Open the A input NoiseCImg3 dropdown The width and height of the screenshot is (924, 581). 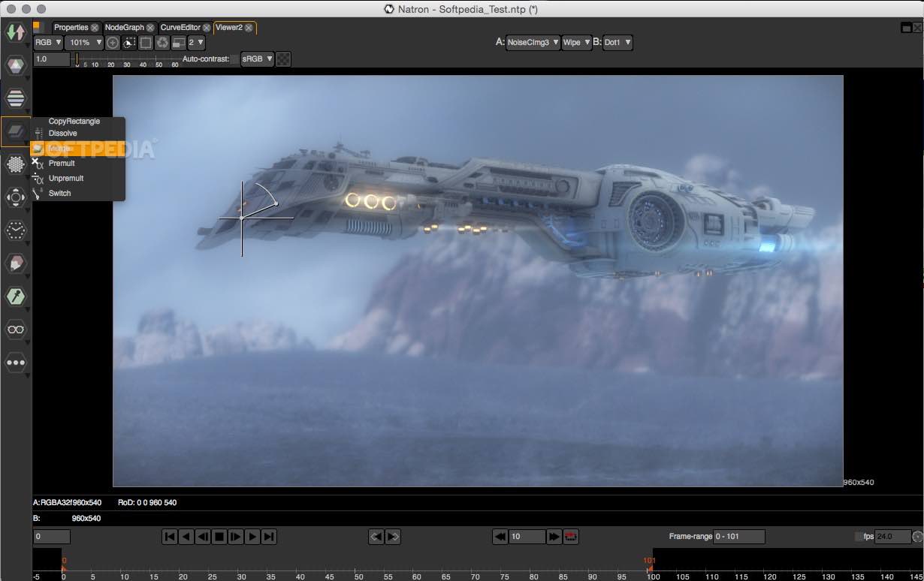[533, 42]
